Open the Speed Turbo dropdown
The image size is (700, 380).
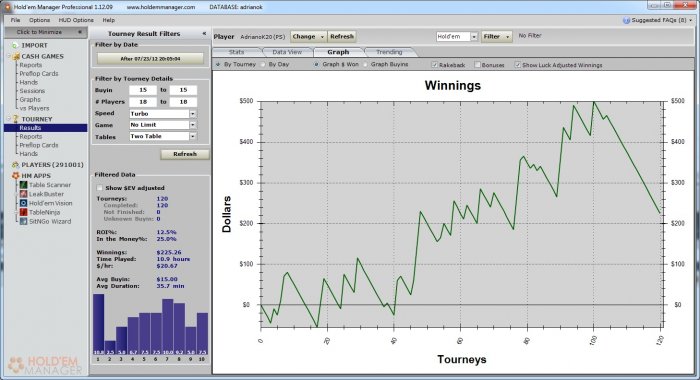click(162, 114)
